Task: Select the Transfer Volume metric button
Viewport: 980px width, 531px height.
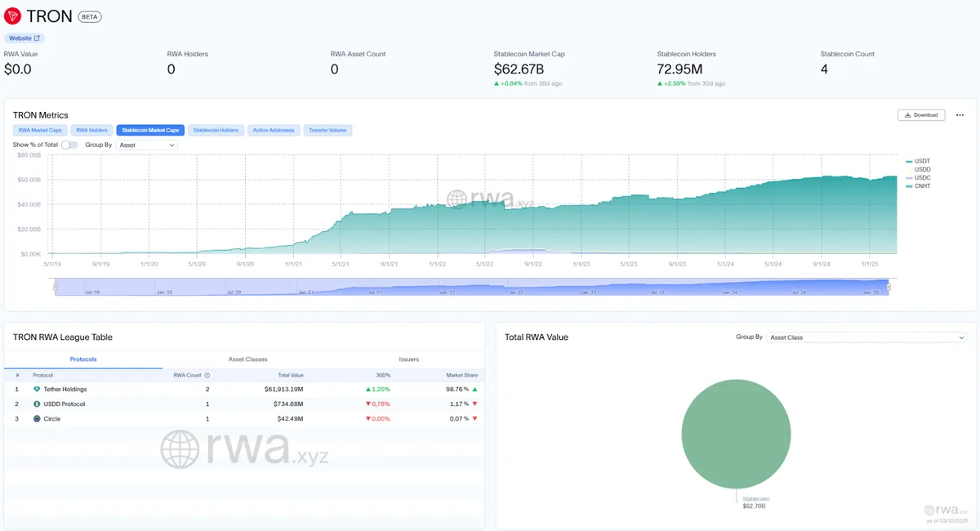Action: (327, 130)
